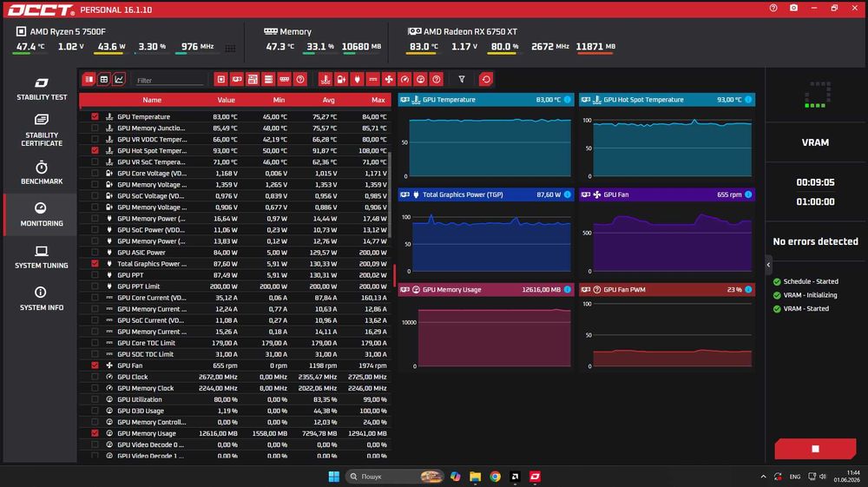Select the GPU Core TDC Limit row
The image size is (868, 487).
[x=235, y=343]
